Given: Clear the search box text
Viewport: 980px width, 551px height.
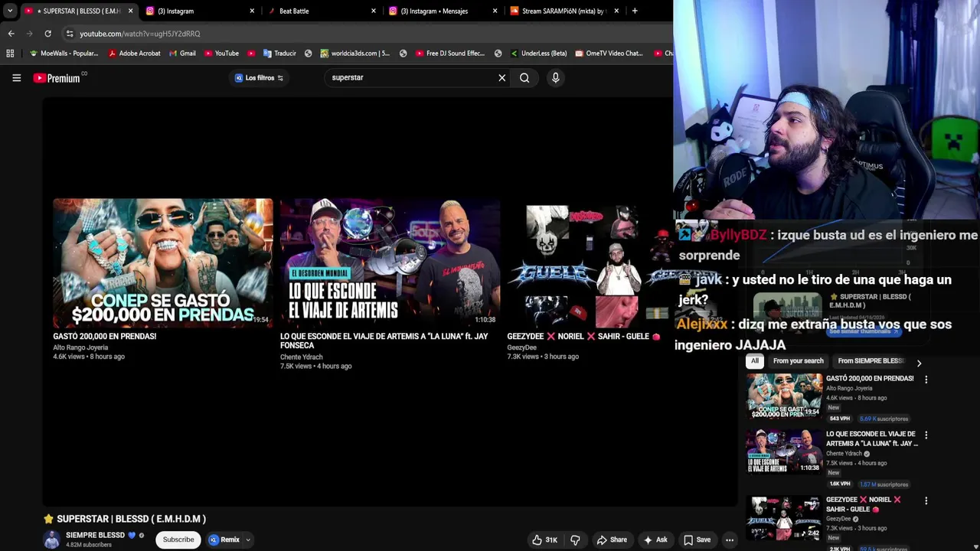Looking at the screenshot, I should click(x=502, y=77).
